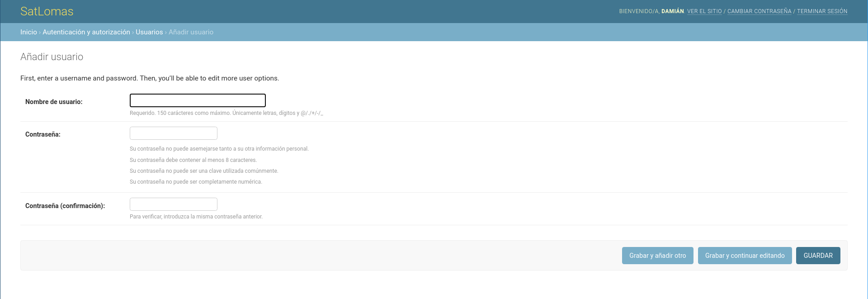Click the Añadir usuario page heading
Viewport: 868px width, 299px height.
(52, 57)
